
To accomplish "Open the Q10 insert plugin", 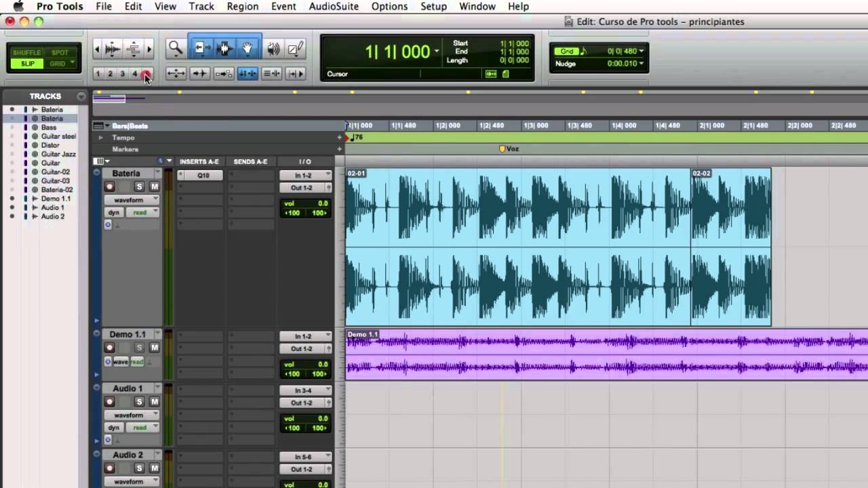I will pos(203,176).
